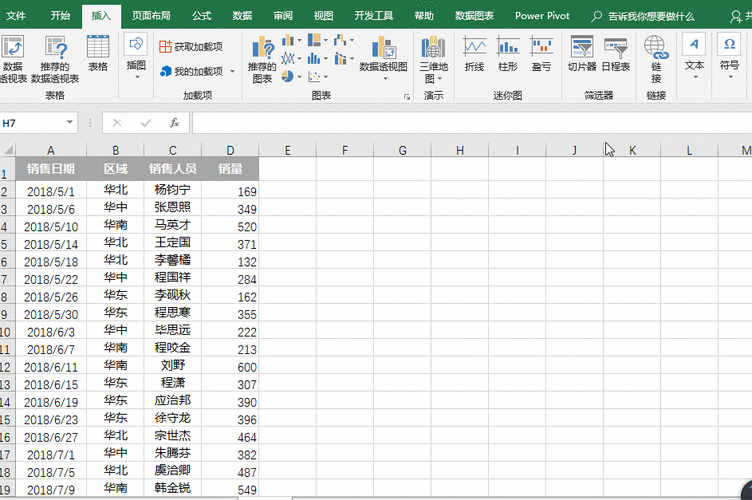Insert a pie or doughnut chart
Screen dimensions: 752x500
coord(288,76)
